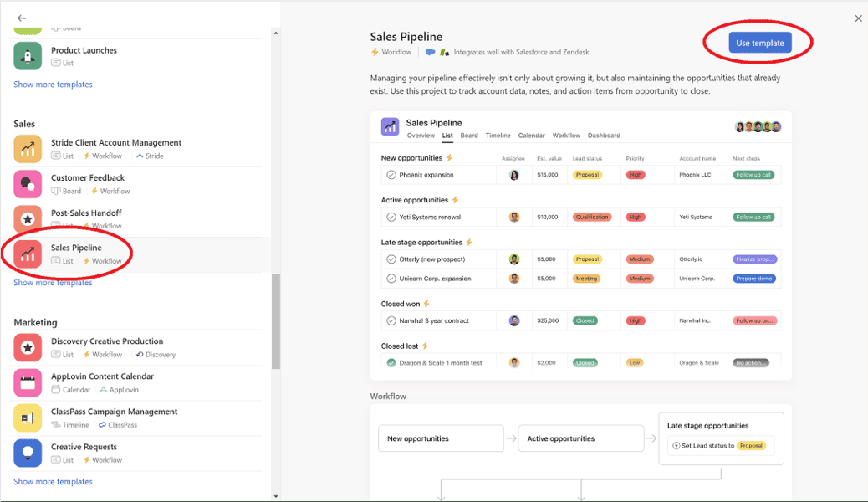Check off the Yeti Systems renewal task
Viewport: 868px width, 502px height.
[392, 217]
